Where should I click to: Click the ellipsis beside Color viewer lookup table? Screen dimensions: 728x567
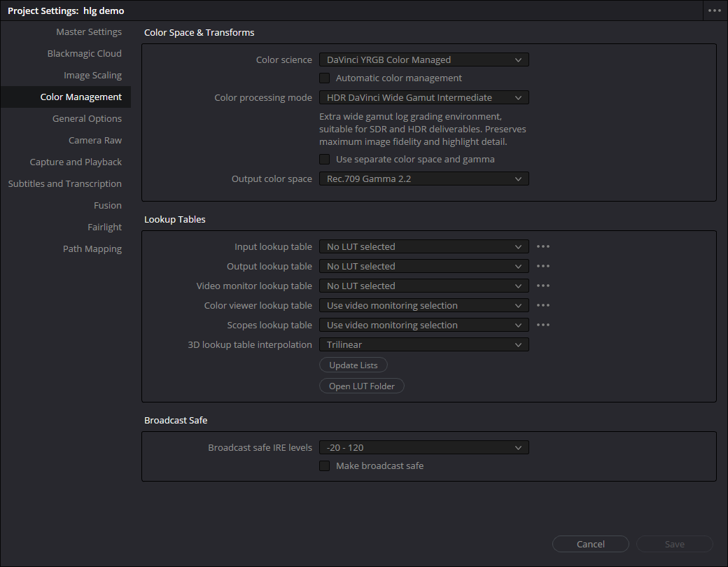(x=543, y=305)
